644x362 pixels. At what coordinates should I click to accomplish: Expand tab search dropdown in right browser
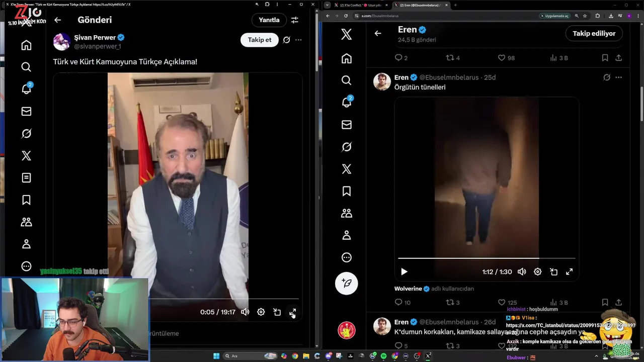click(328, 5)
